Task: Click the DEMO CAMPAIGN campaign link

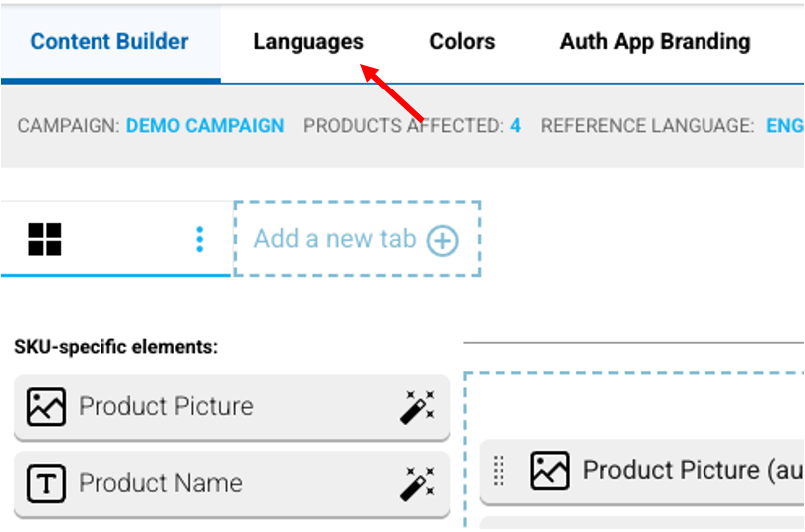Action: click(205, 126)
